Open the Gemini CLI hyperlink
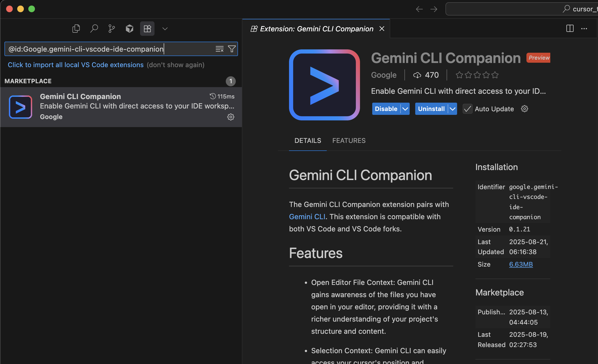This screenshot has height=364, width=598. [x=307, y=217]
